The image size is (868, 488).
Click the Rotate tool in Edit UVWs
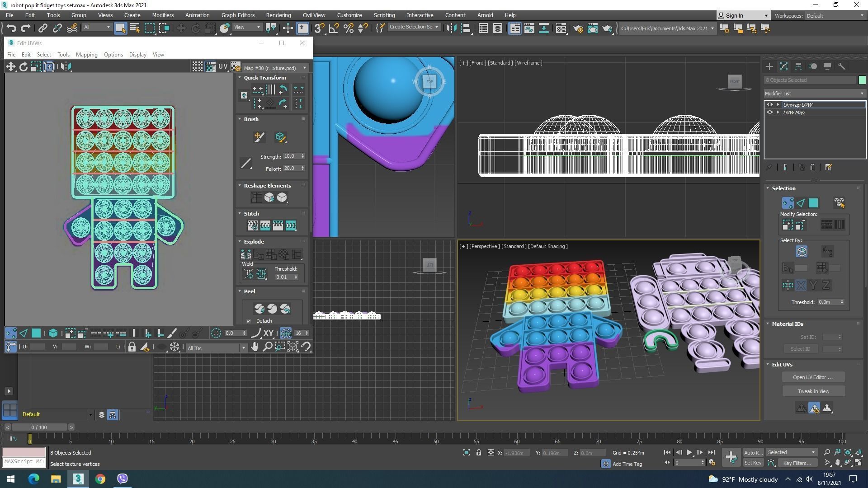coord(23,67)
